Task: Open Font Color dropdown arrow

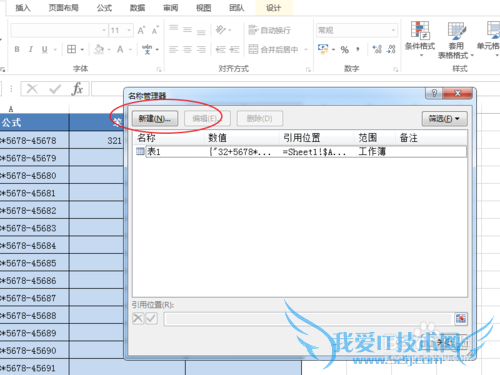Action: [x=130, y=50]
